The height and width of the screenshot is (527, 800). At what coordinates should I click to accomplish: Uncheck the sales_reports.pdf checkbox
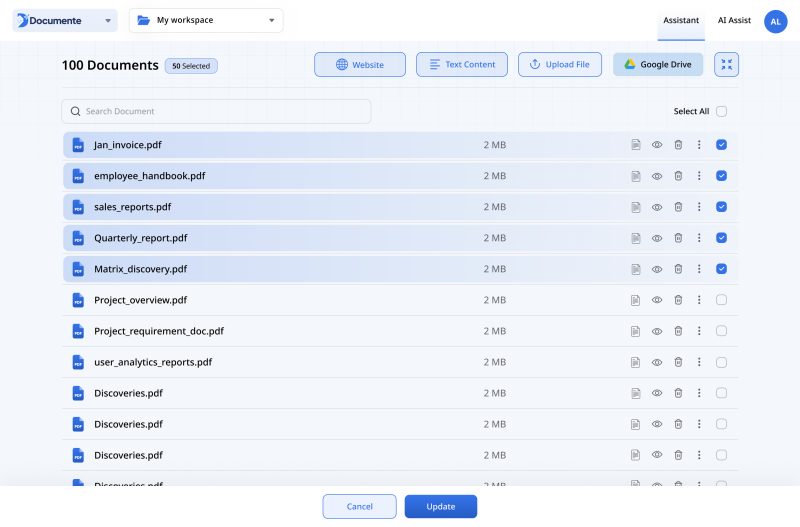coord(721,207)
